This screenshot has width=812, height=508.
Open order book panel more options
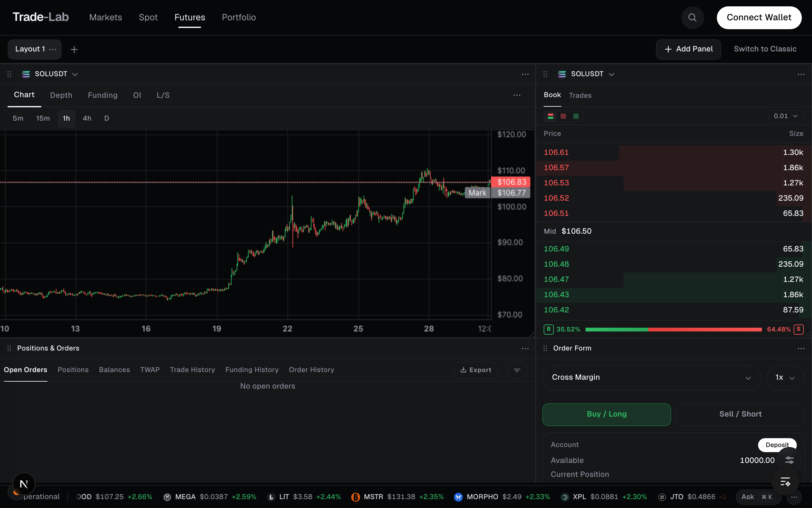(x=801, y=74)
